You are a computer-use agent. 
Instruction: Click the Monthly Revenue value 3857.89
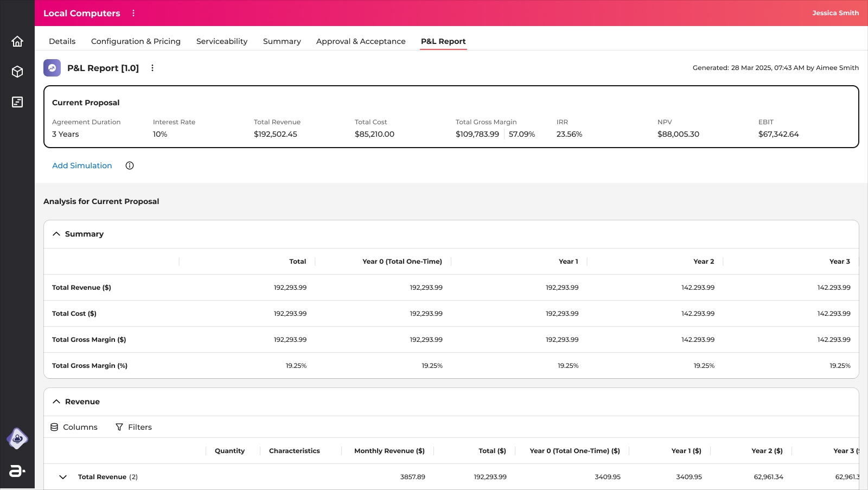click(413, 477)
